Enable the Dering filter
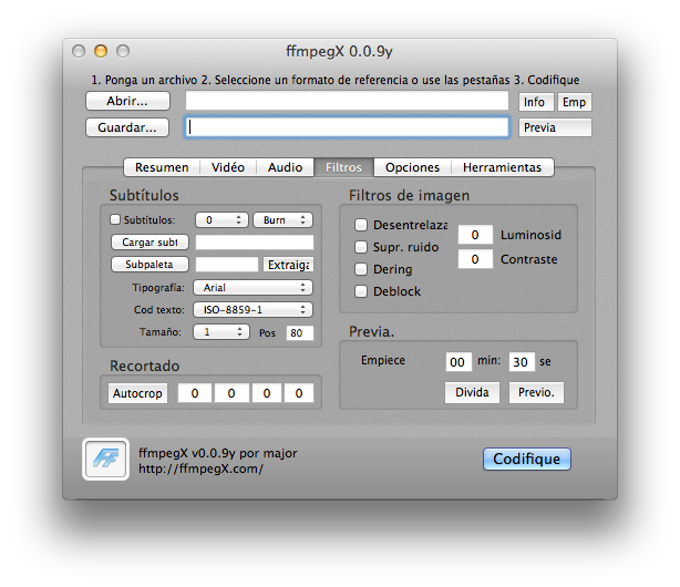Viewport: 680px width, 587px height. coord(361,269)
